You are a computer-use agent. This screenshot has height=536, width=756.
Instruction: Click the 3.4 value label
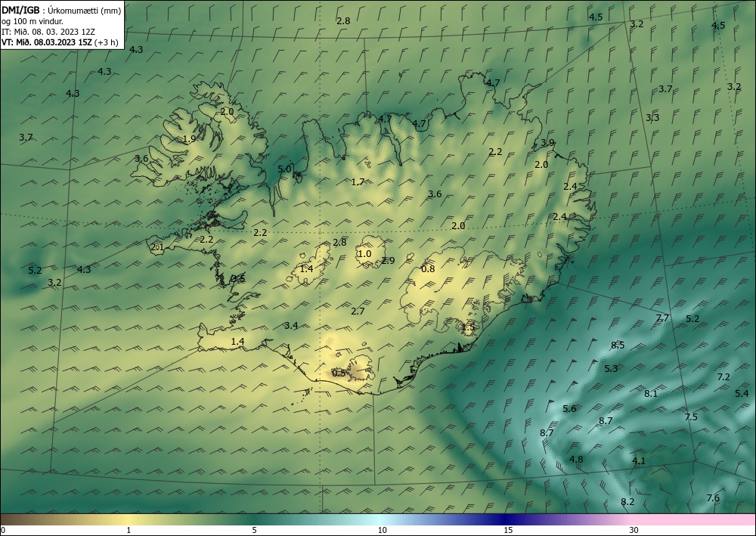(x=291, y=326)
